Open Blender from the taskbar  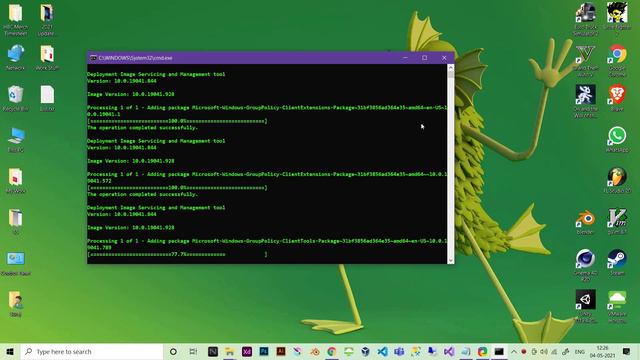(315, 351)
